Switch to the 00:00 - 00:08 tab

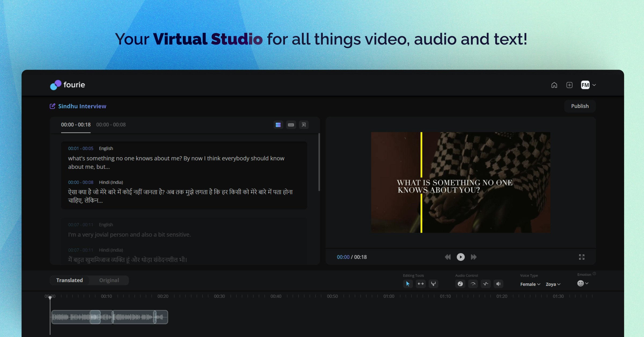click(111, 124)
